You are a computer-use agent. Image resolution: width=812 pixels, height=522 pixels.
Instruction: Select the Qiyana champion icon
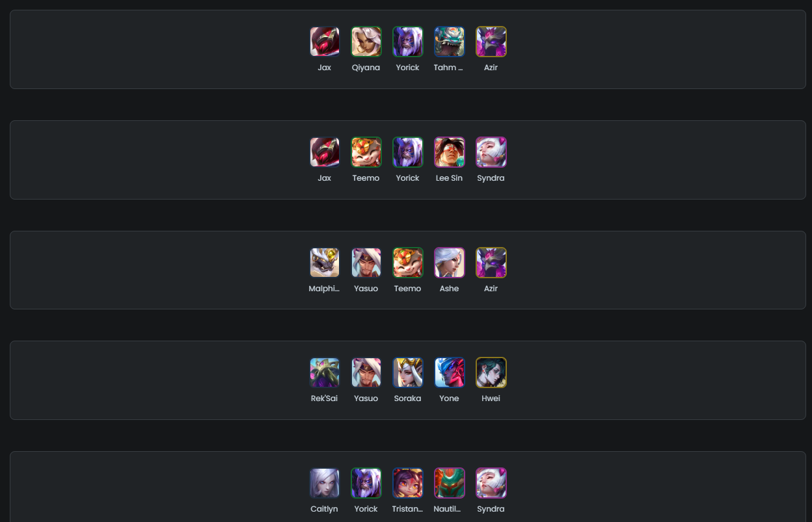(366, 42)
